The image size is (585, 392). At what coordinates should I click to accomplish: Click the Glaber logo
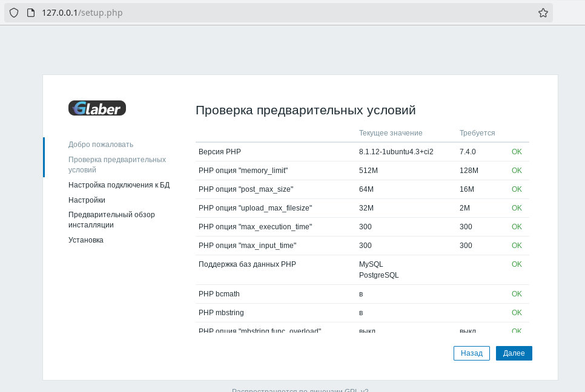(x=97, y=108)
